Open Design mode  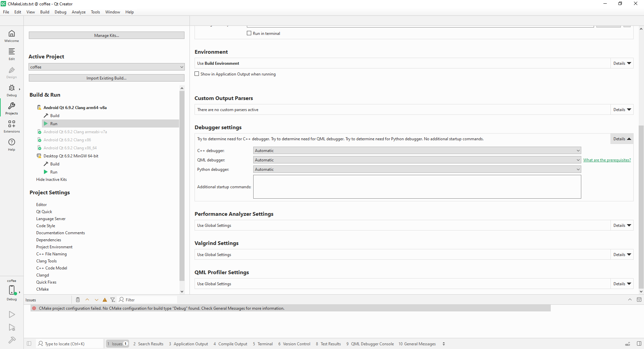pyautogui.click(x=12, y=72)
